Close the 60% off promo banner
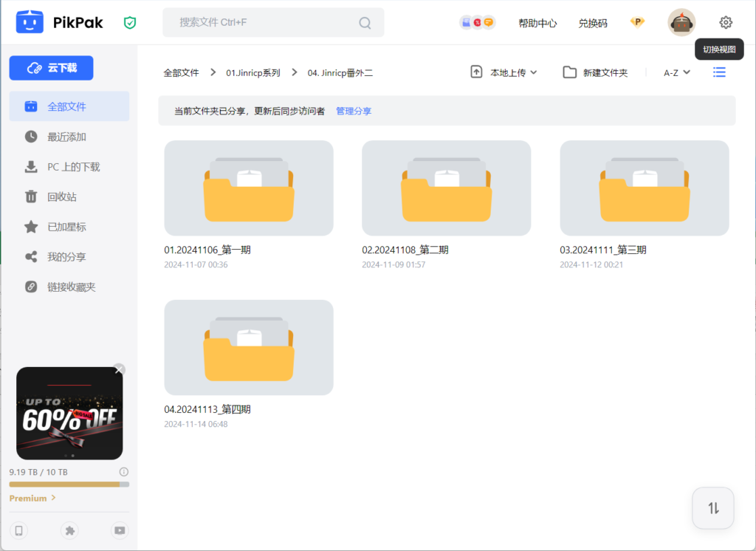This screenshot has height=551, width=756. pyautogui.click(x=120, y=369)
